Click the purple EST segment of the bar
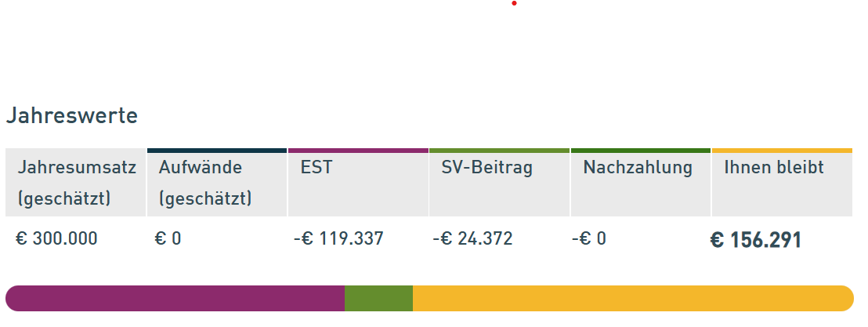The image size is (868, 327). (175, 299)
